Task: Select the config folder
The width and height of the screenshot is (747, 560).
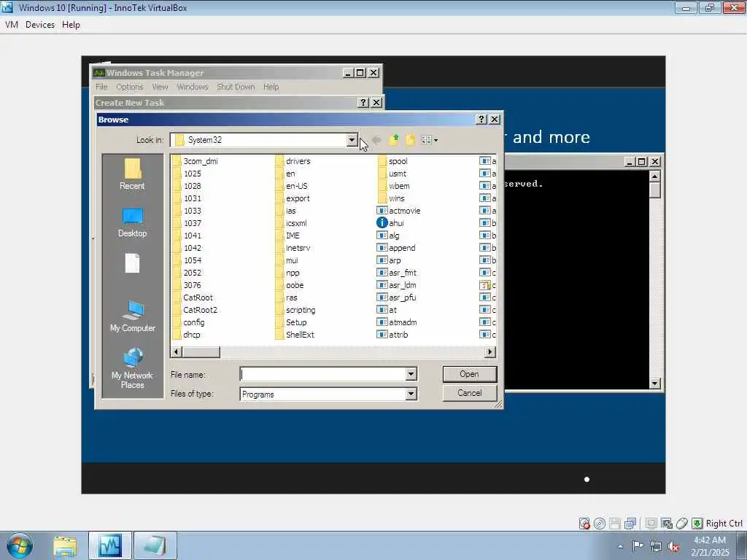Action: click(189, 322)
